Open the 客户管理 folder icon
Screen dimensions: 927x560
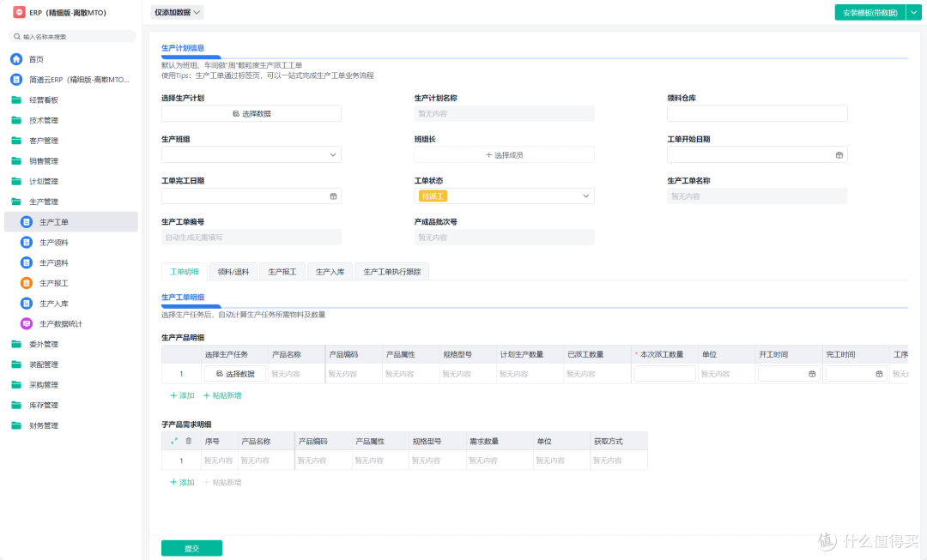pyautogui.click(x=16, y=141)
